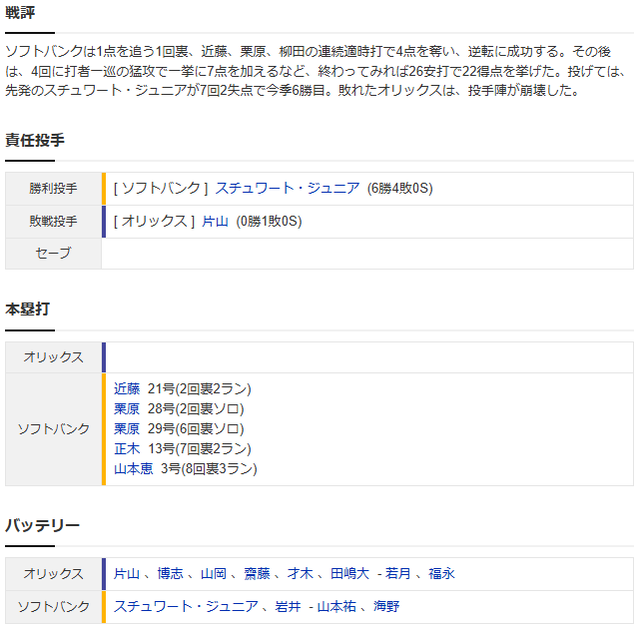
Task: Open 才木 link in Orix battery
Action: [x=300, y=573]
